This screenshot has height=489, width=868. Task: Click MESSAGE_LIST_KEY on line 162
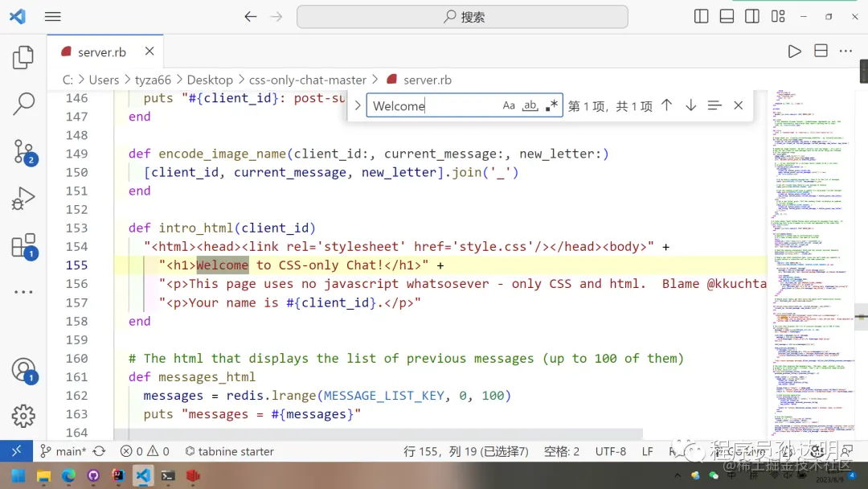pyautogui.click(x=383, y=396)
